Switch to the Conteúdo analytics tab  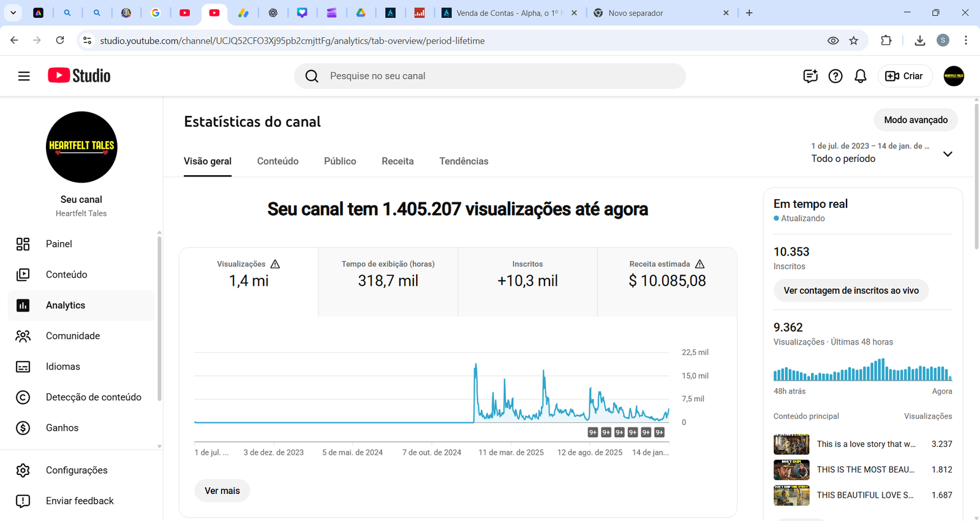(x=278, y=161)
